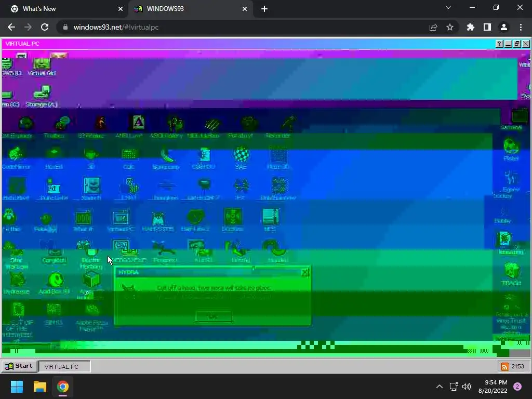This screenshot has height=399, width=532.
Task: Close the What's New tab
Action: click(121, 9)
